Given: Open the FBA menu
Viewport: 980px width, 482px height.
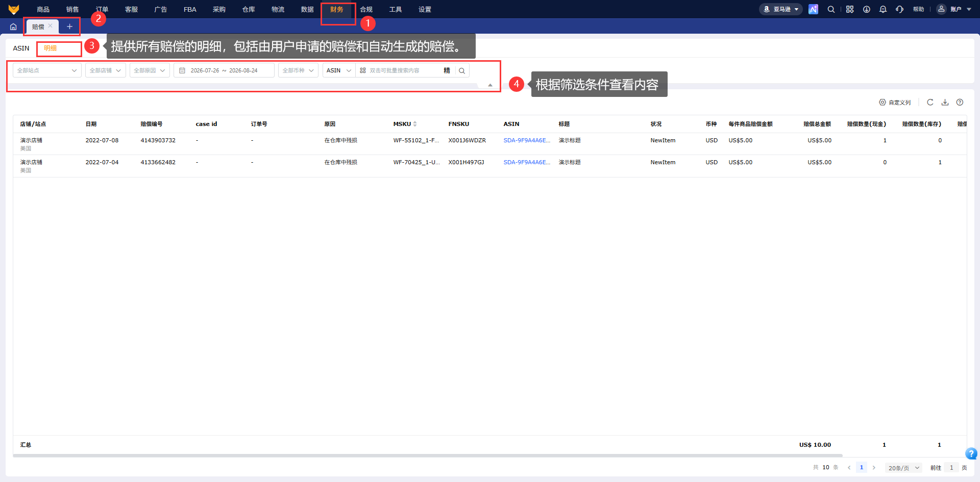Looking at the screenshot, I should coord(190,9).
